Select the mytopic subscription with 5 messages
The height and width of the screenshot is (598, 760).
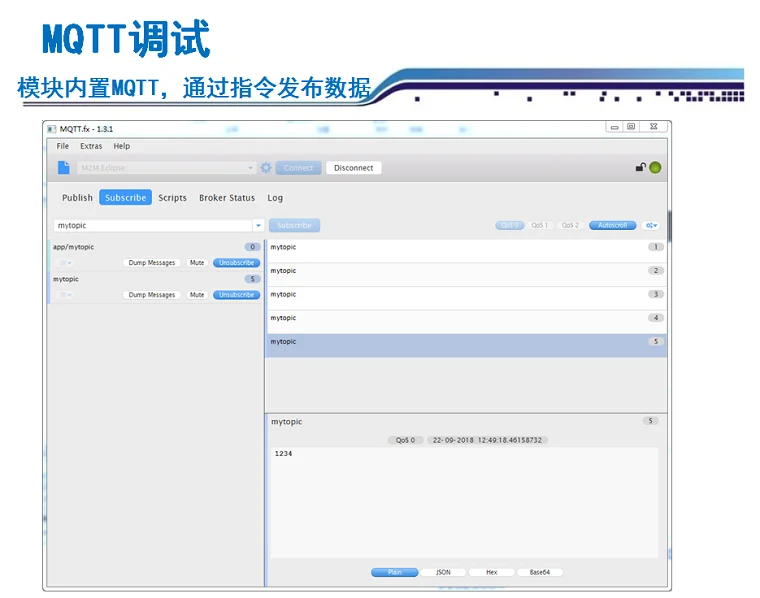156,287
